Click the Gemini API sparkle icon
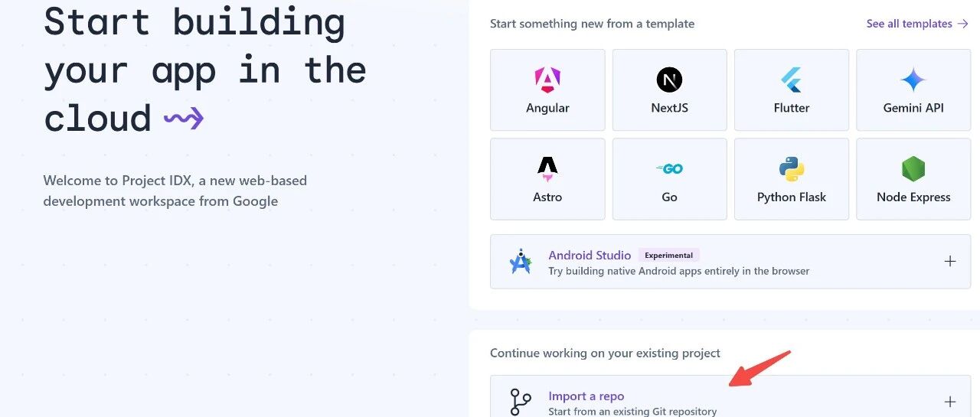 point(913,80)
